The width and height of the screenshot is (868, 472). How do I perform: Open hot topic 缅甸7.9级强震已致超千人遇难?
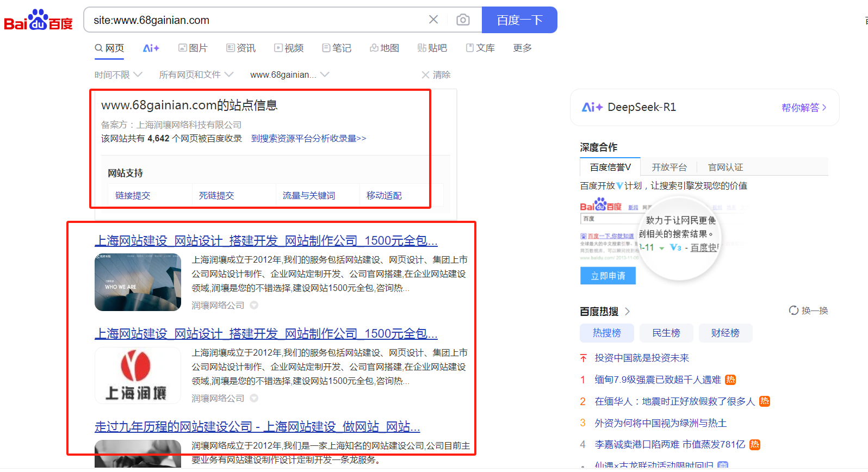coord(658,380)
